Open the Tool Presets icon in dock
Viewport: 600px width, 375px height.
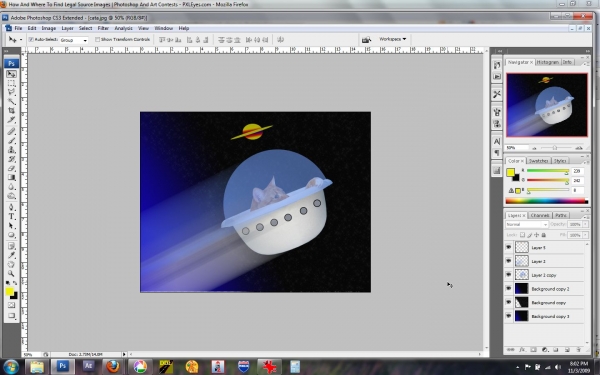497,94
